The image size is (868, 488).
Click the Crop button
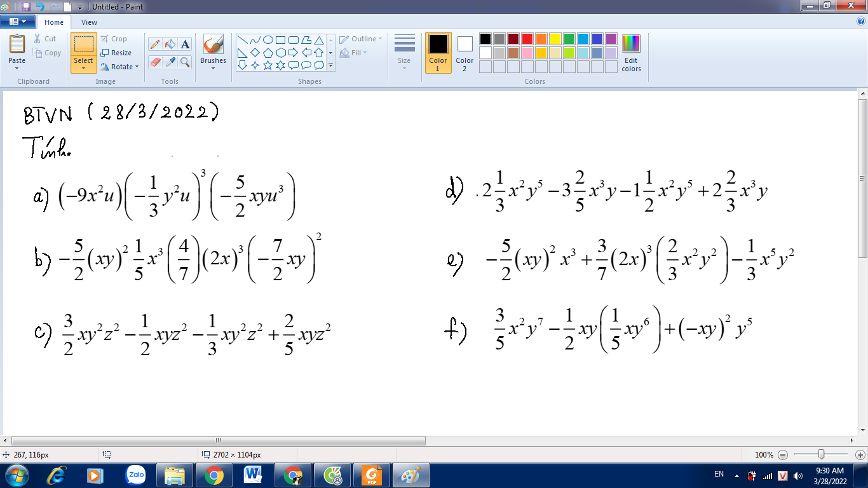tap(114, 39)
